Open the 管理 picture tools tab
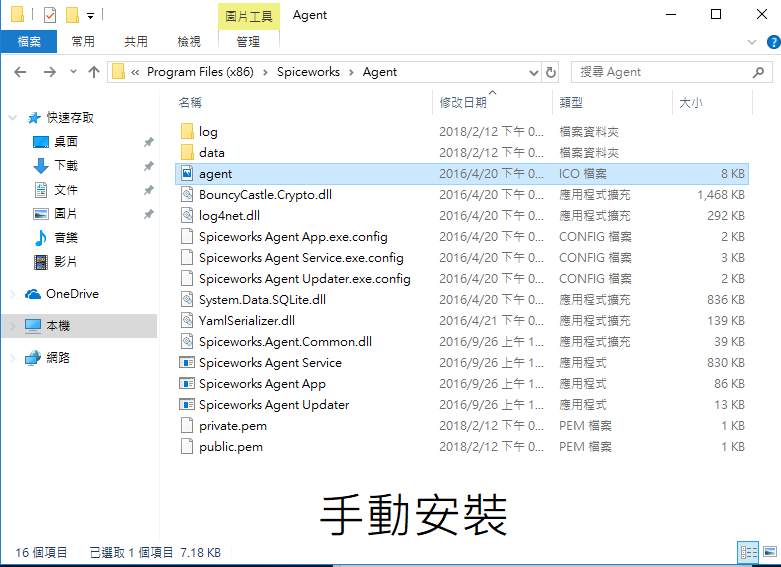The width and height of the screenshot is (781, 567). [249, 41]
